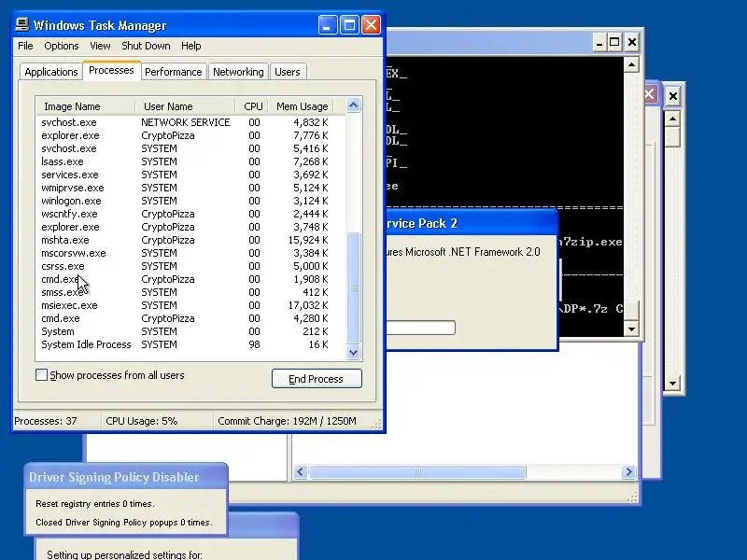The width and height of the screenshot is (747, 560).
Task: Sort by CPU column header
Action: [252, 106]
